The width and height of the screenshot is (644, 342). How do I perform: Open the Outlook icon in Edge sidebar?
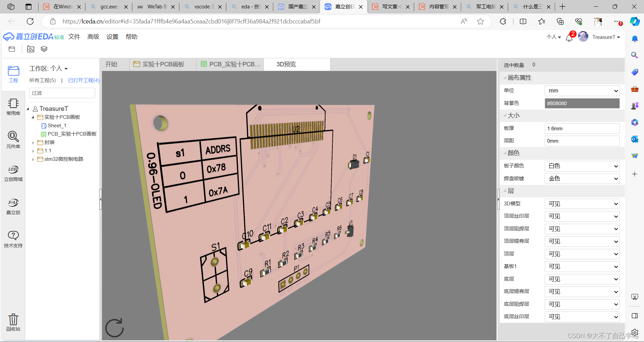click(x=634, y=139)
